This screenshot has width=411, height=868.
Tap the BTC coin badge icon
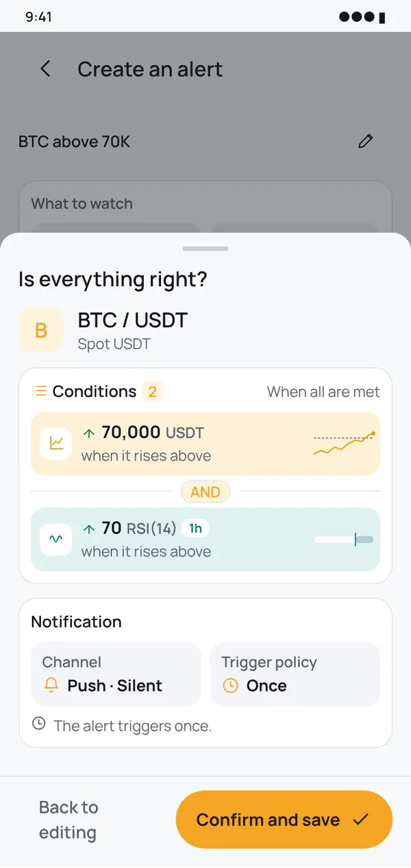[41, 330]
